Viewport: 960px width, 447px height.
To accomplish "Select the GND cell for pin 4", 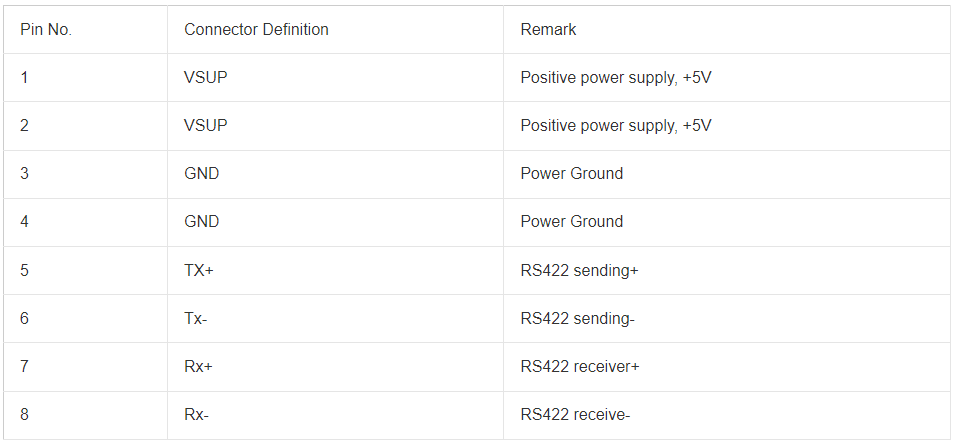I will tap(336, 222).
